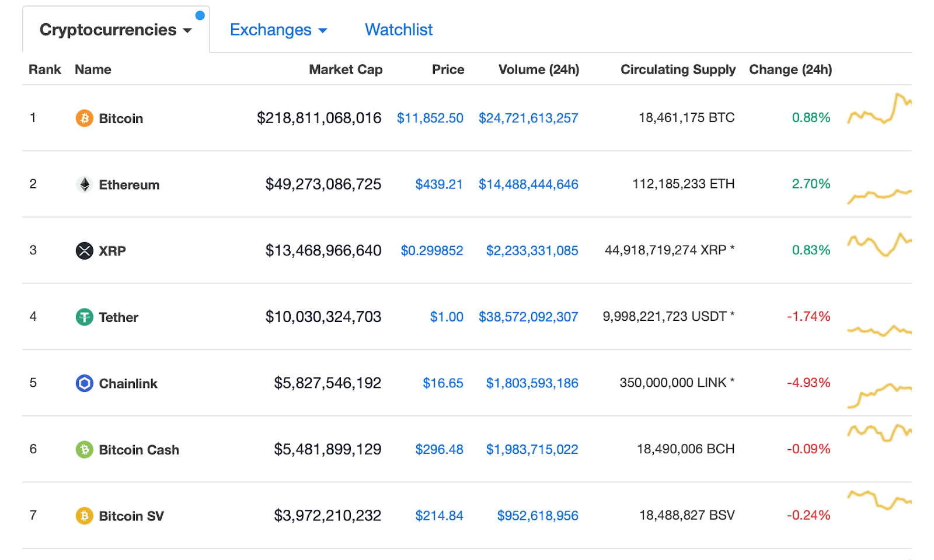Sort table by Change (24h) header
The height and width of the screenshot is (560, 934).
click(790, 69)
